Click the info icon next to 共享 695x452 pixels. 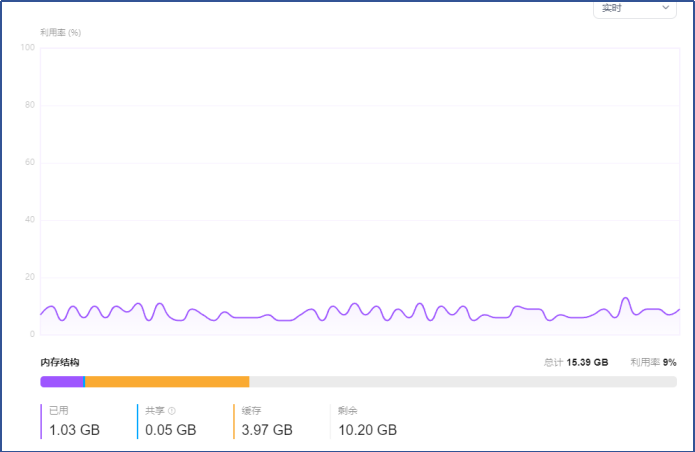[172, 411]
